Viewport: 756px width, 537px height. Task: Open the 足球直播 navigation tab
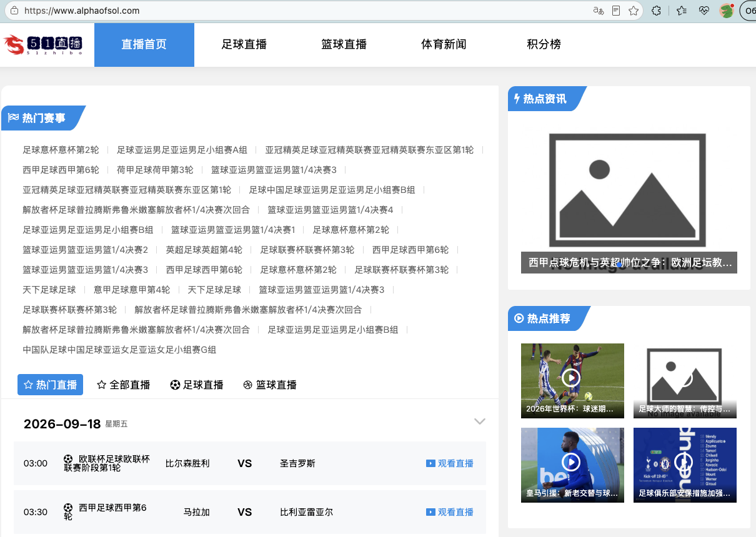[x=244, y=44]
